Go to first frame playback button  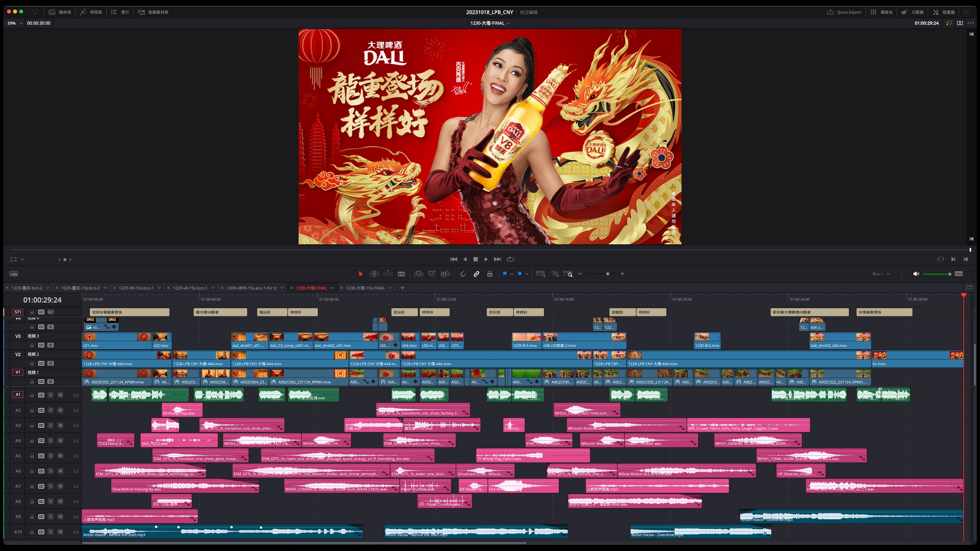[453, 259]
